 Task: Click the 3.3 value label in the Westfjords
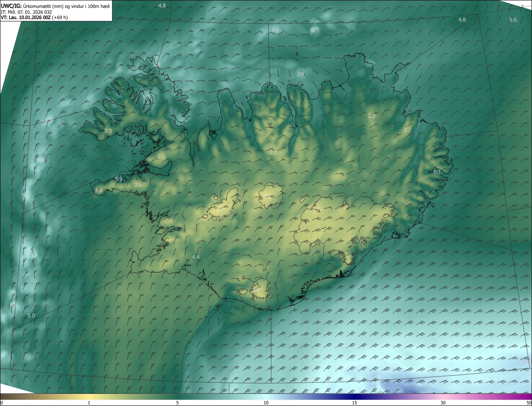click(108, 131)
